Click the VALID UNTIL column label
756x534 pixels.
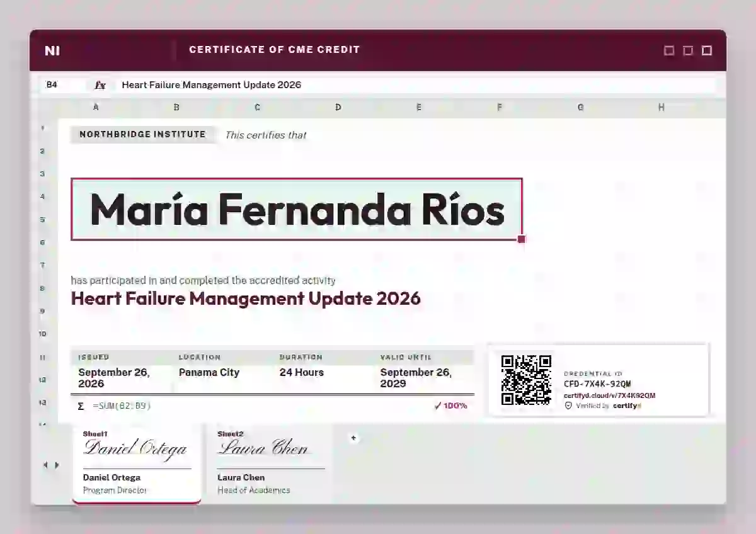coord(406,357)
